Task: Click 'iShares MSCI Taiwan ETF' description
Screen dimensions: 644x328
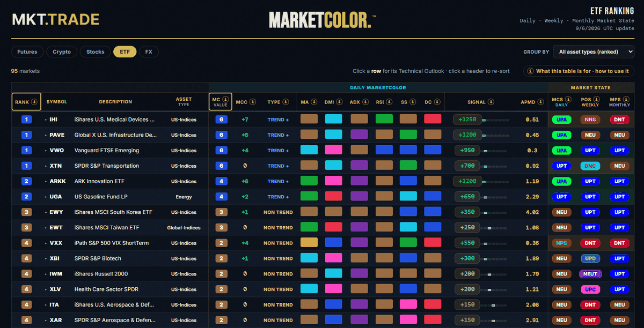Action: pos(107,228)
